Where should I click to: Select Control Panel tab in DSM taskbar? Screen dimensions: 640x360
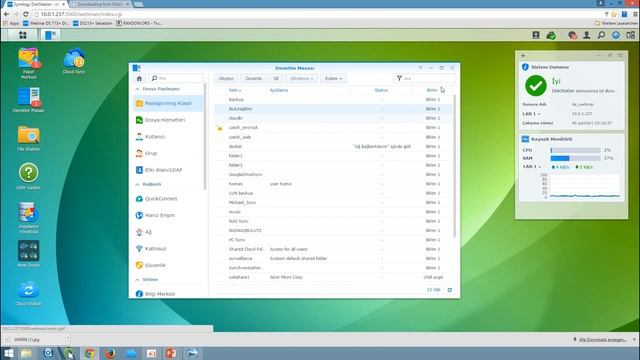50,35
